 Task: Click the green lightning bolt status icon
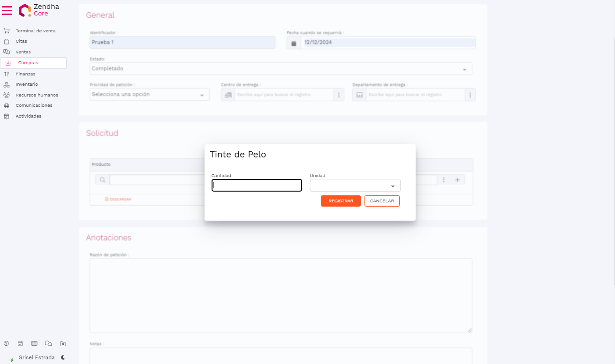pos(12,360)
